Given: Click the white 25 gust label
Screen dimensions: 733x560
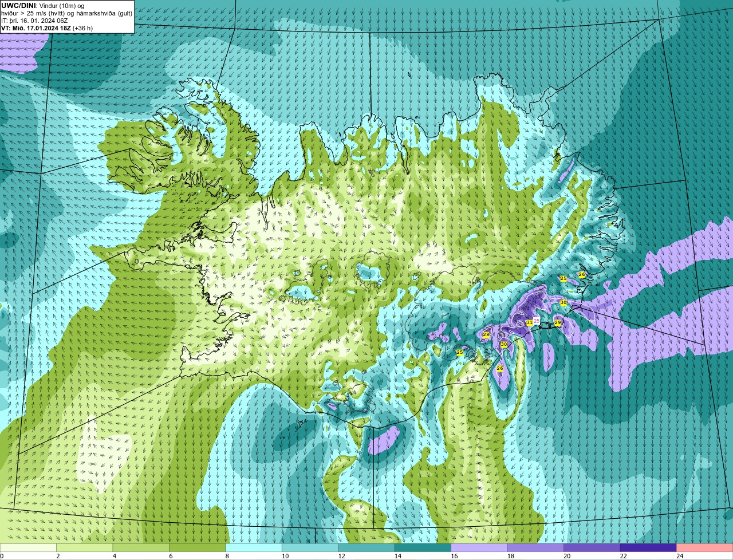Looking at the screenshot, I should point(537,321).
